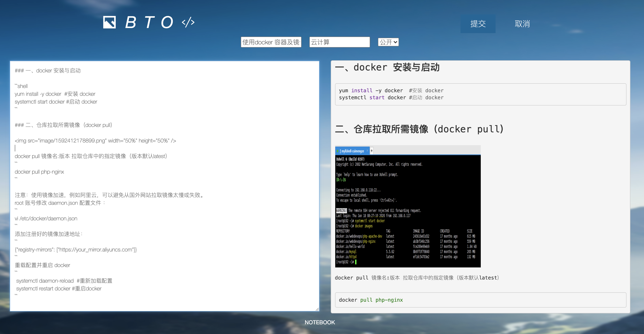Click the preview heading '一、docker 安装与启动'
Viewport: 644px width, 334px height.
point(387,68)
